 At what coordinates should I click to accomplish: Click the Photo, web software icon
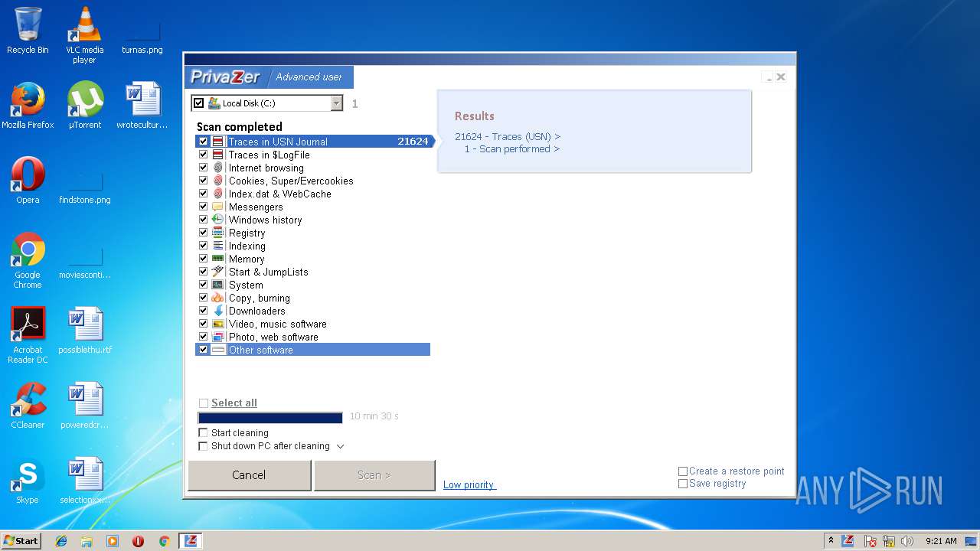[x=218, y=337]
